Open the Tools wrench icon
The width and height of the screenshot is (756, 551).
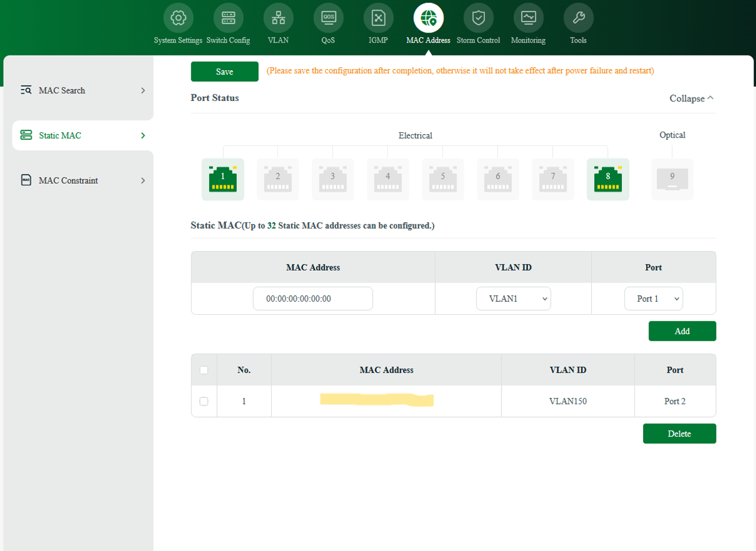[579, 18]
